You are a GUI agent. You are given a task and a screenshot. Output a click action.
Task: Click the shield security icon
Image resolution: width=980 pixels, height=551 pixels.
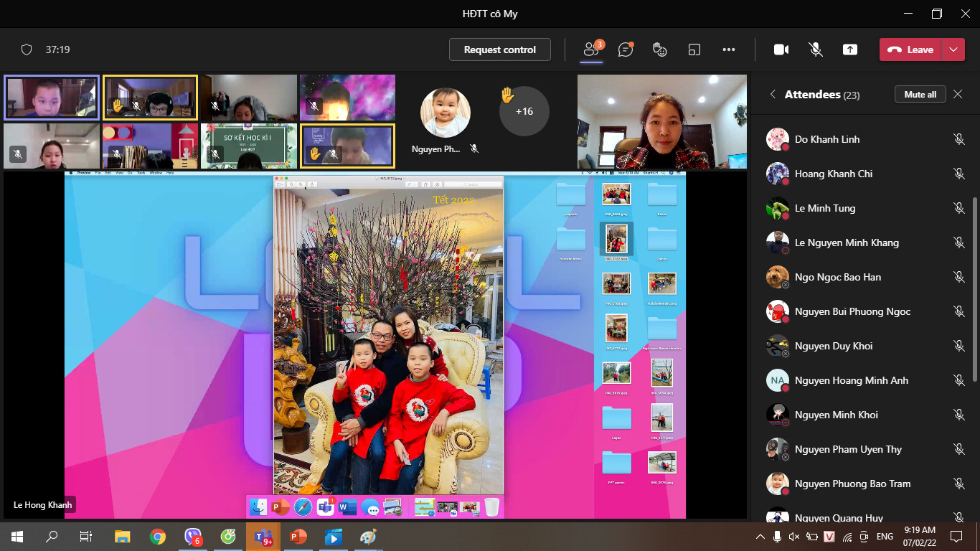pos(27,50)
